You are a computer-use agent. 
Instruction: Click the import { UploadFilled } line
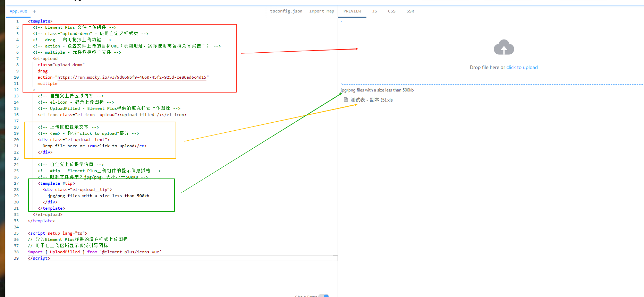(x=95, y=252)
